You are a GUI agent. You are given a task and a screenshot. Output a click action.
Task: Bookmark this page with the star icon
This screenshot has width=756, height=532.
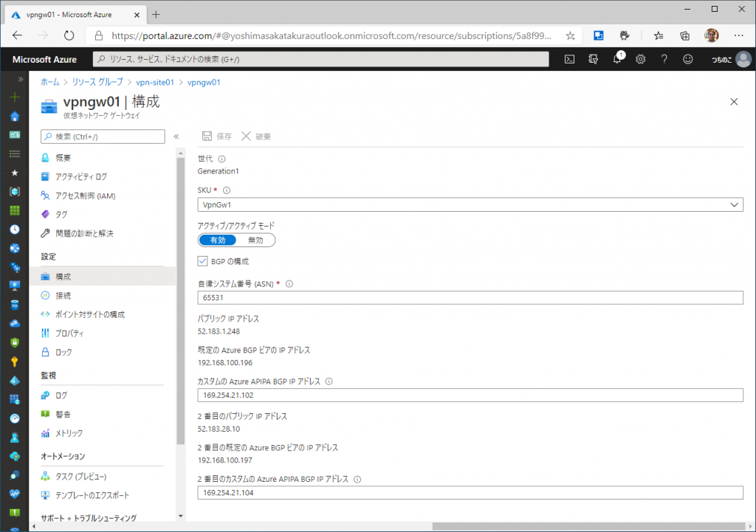pyautogui.click(x=571, y=35)
